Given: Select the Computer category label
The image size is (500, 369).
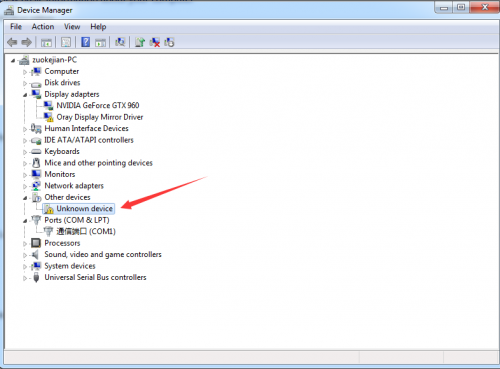Looking at the screenshot, I should pyautogui.click(x=62, y=71).
